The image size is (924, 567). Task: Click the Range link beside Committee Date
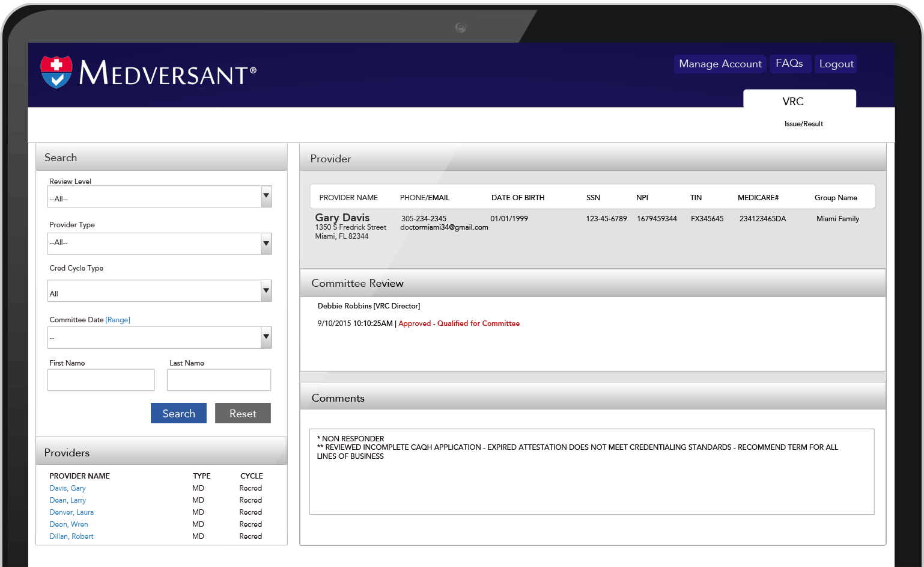(118, 319)
